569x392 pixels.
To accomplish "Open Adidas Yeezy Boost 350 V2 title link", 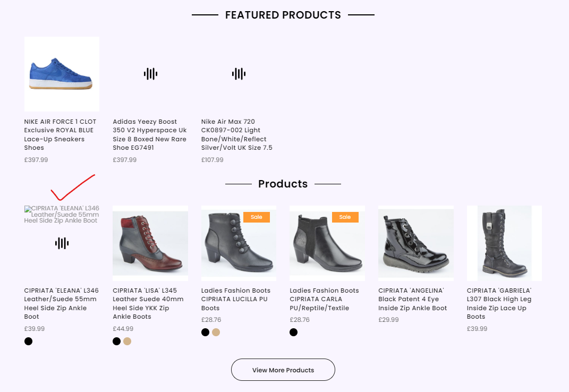I will (x=150, y=134).
